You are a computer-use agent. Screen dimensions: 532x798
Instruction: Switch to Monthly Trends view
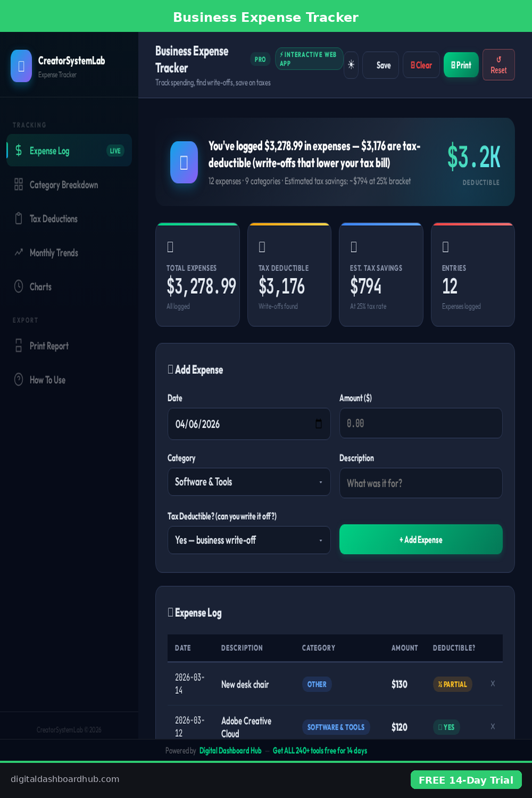[x=54, y=253]
